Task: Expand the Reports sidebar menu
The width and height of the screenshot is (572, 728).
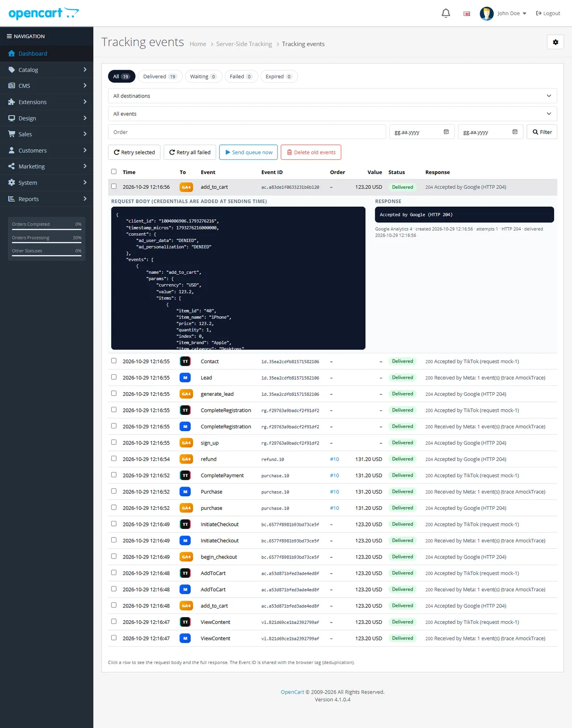Action: tap(46, 199)
